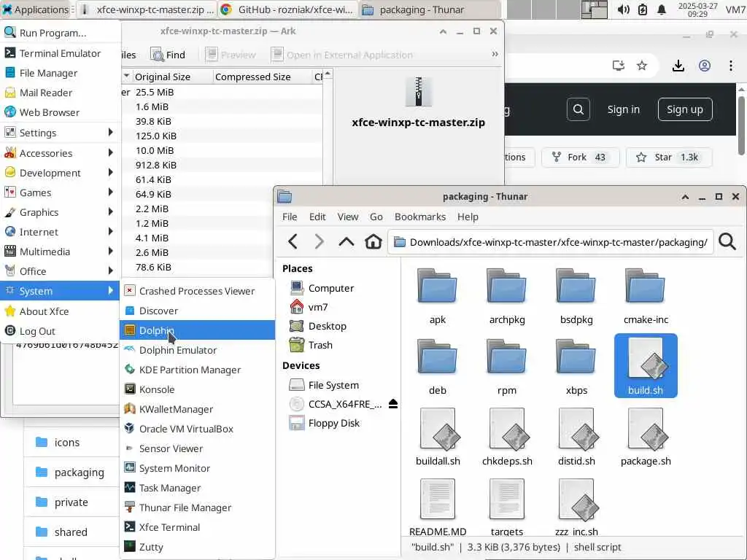Click Thunar forward arrow button
Viewport: 747px width, 560px height.
pos(320,242)
